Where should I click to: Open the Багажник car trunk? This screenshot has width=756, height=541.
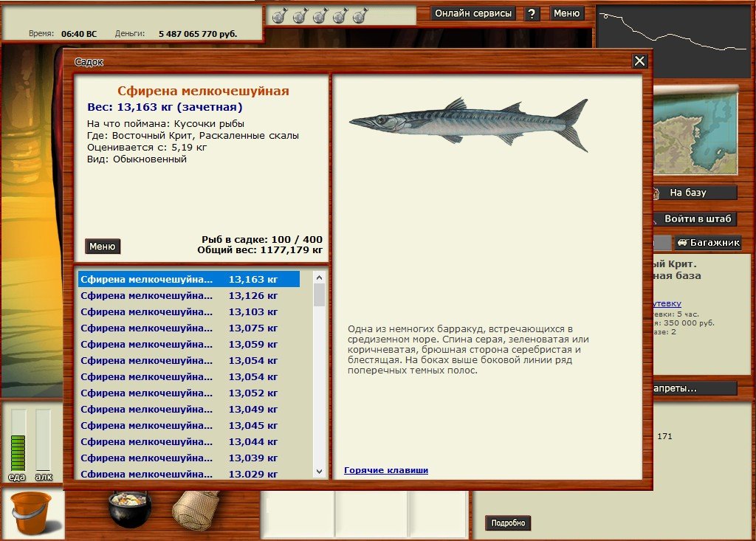point(707,243)
